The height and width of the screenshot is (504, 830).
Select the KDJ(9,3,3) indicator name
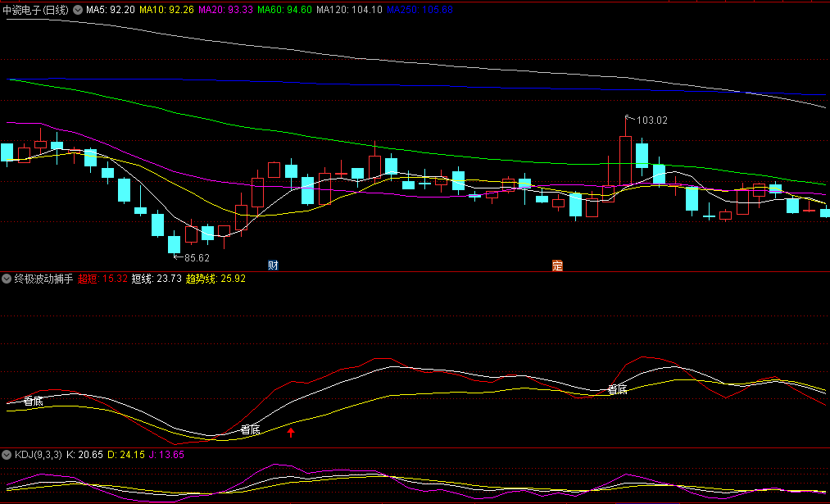tap(39, 455)
